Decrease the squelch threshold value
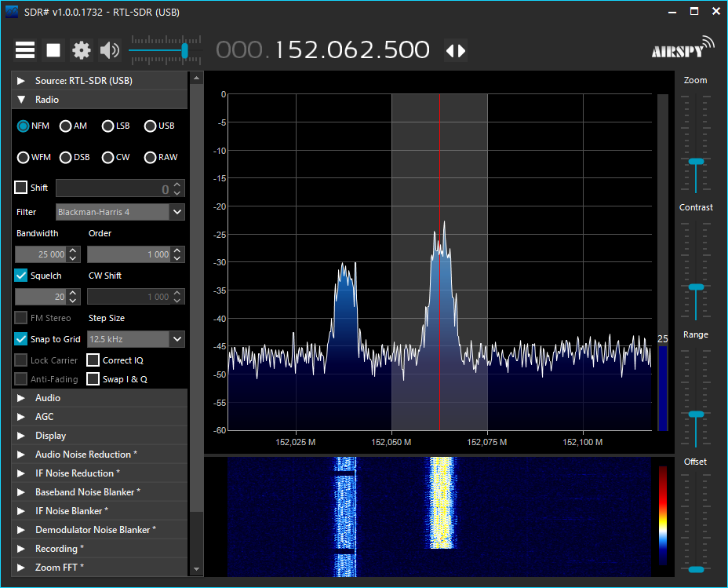The width and height of the screenshot is (728, 588). click(73, 301)
